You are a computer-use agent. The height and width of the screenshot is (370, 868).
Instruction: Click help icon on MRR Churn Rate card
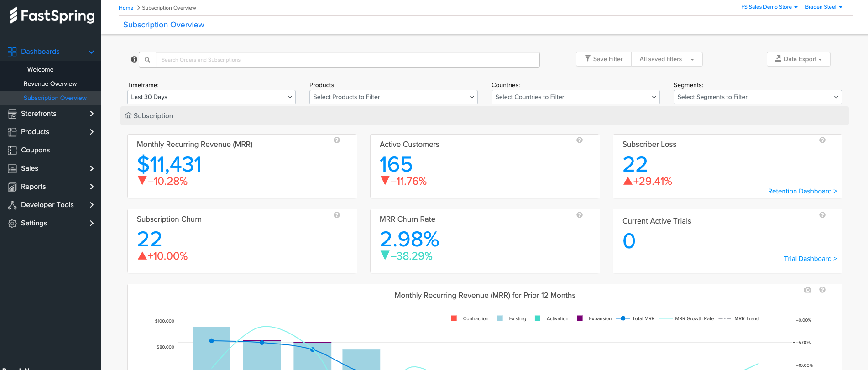(580, 215)
